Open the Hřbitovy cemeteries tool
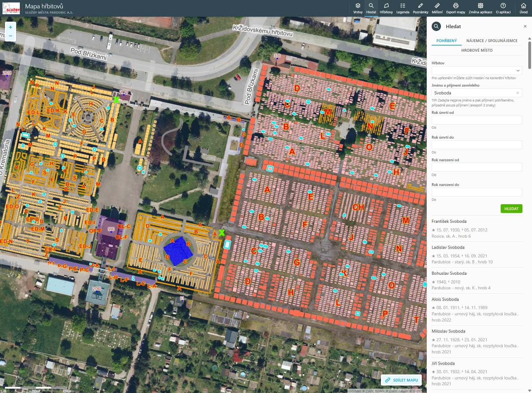532x393 pixels. 386,8
